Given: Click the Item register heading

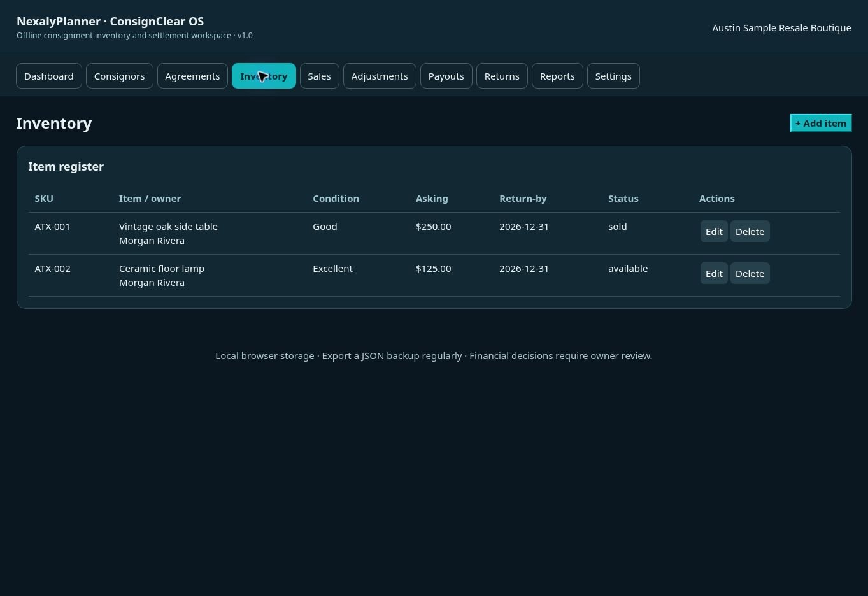Looking at the screenshot, I should (66, 167).
